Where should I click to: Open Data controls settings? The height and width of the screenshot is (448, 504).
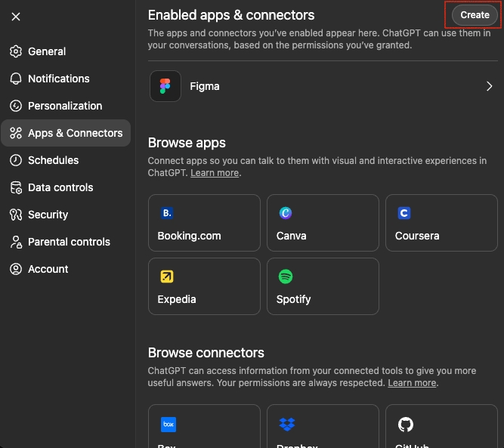(x=60, y=187)
